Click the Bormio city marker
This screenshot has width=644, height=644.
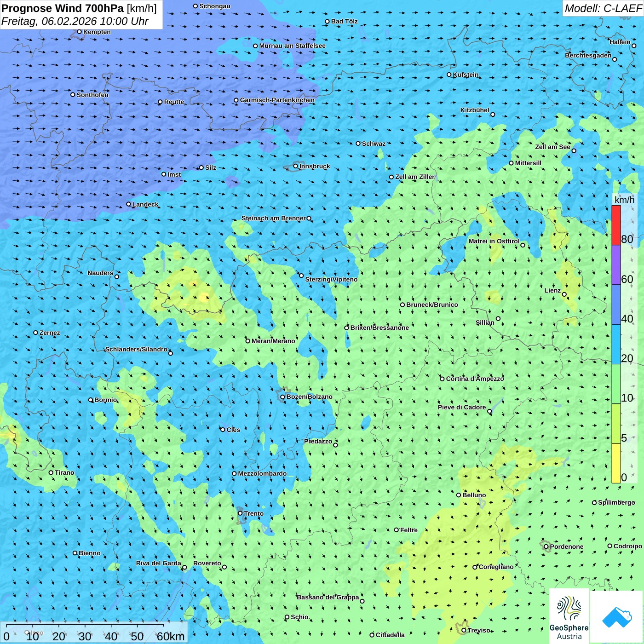pyautogui.click(x=91, y=400)
